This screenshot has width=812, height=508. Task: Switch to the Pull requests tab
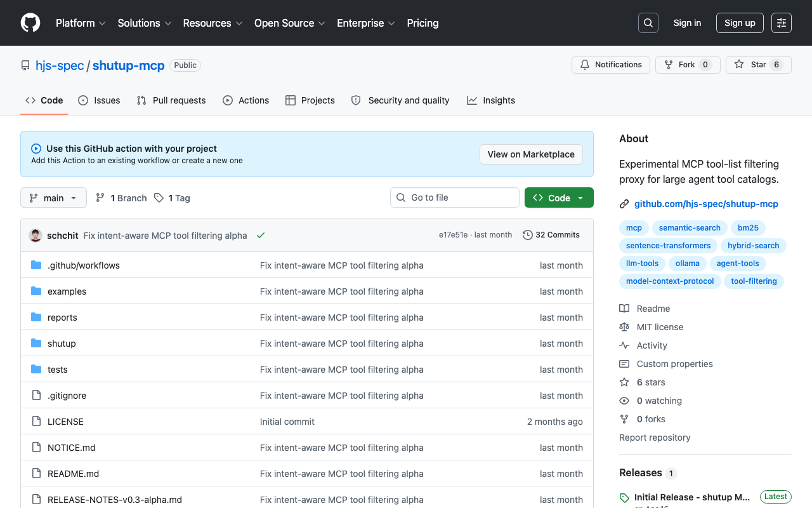171,100
